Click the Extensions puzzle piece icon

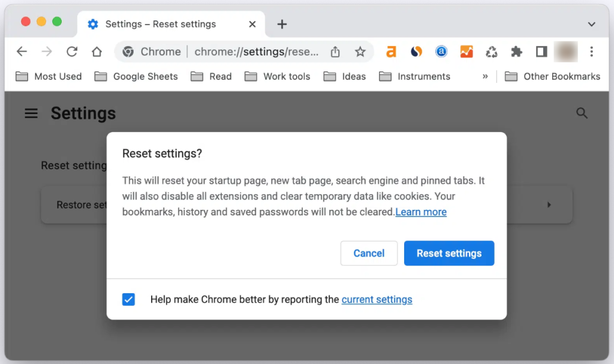coord(516,52)
